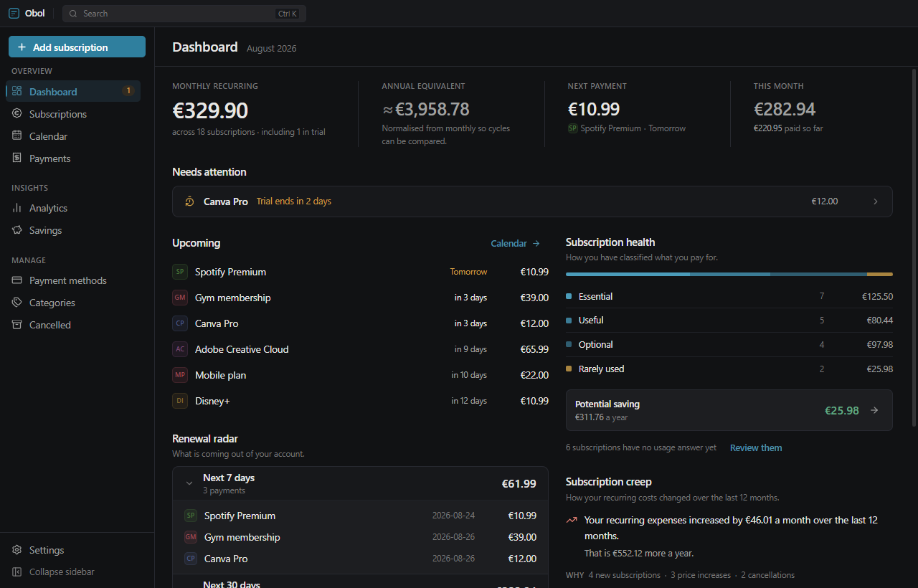Open the Analytics section
This screenshot has width=918, height=588.
tap(73, 207)
